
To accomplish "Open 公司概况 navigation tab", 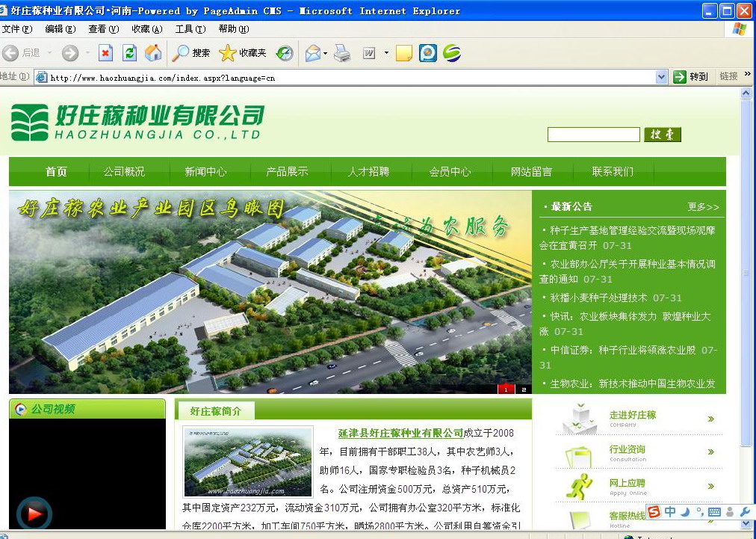I will tap(124, 171).
